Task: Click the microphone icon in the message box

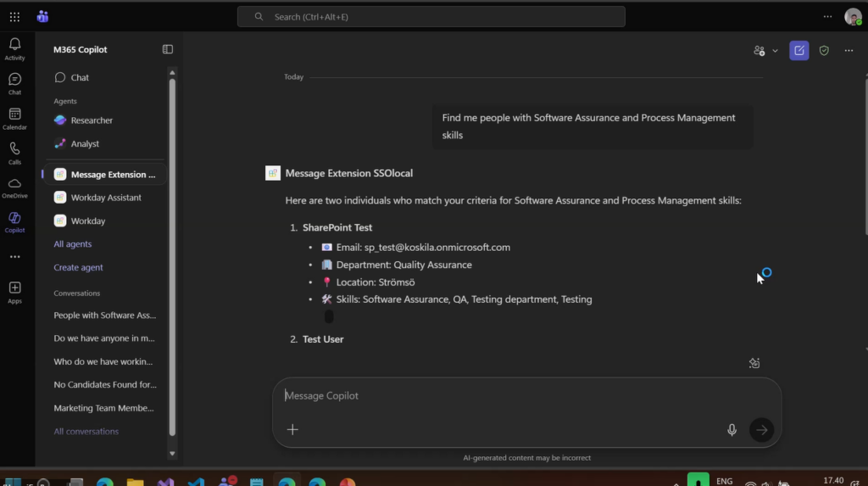Action: tap(732, 430)
